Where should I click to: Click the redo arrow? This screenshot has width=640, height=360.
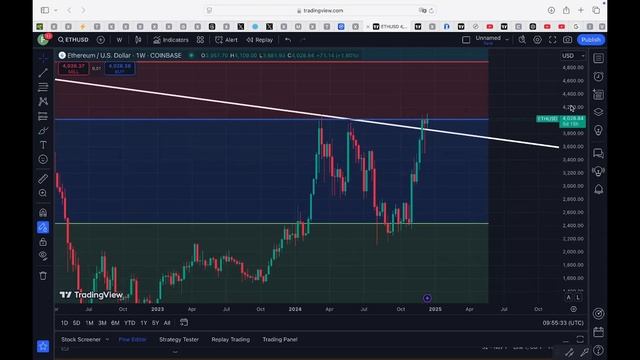point(302,40)
